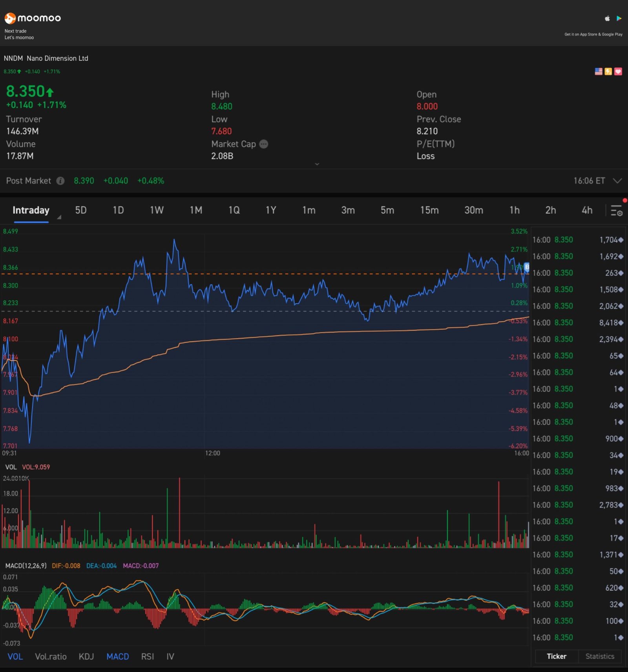This screenshot has width=628, height=672.
Task: Switch to the 1W chart tab
Action: click(x=157, y=210)
